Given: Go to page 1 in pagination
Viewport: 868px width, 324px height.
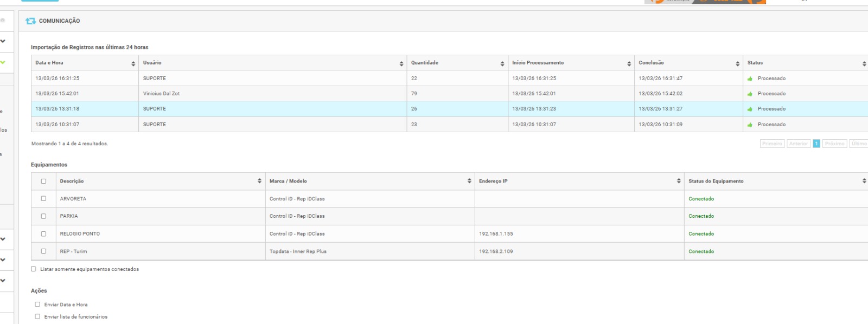Looking at the screenshot, I should [x=816, y=144].
